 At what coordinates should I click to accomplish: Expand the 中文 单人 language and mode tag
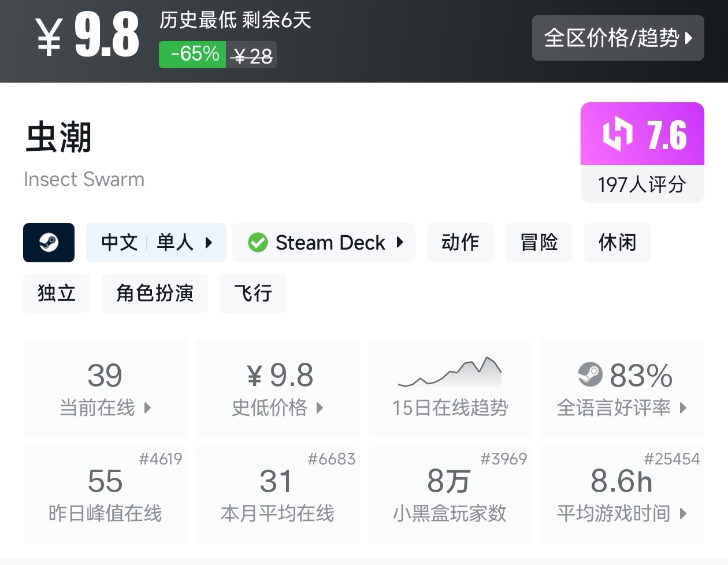pos(156,243)
